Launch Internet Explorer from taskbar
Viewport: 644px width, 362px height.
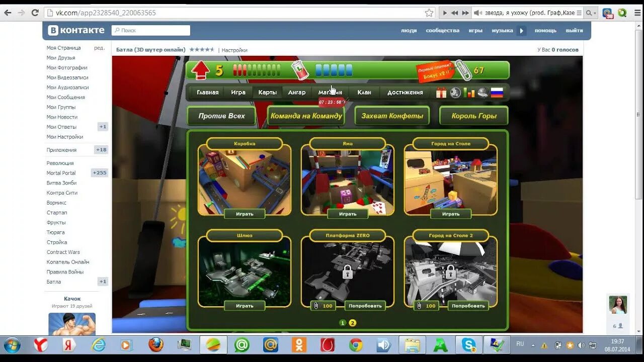(x=98, y=345)
